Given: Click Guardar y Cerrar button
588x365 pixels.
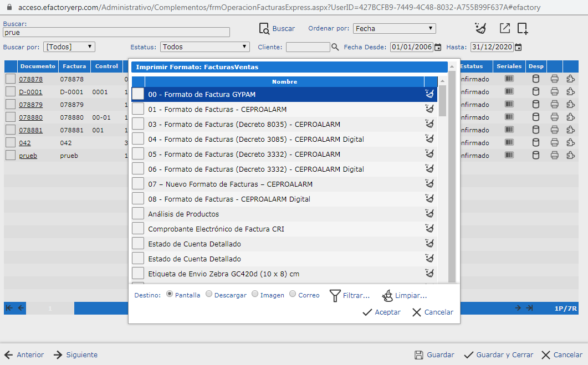Looking at the screenshot, I should [498, 355].
